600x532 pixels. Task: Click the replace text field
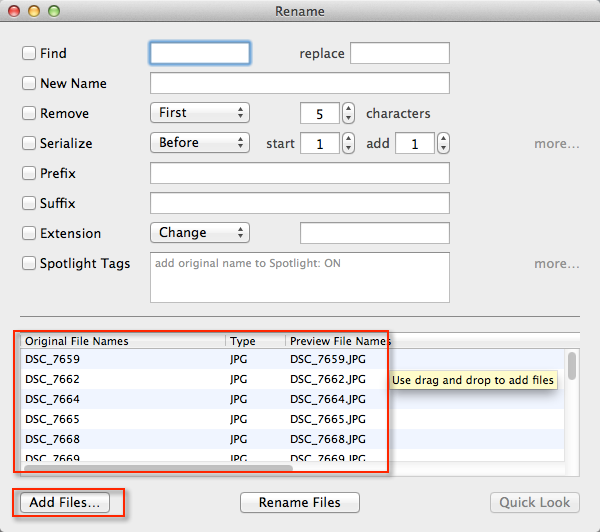click(399, 53)
